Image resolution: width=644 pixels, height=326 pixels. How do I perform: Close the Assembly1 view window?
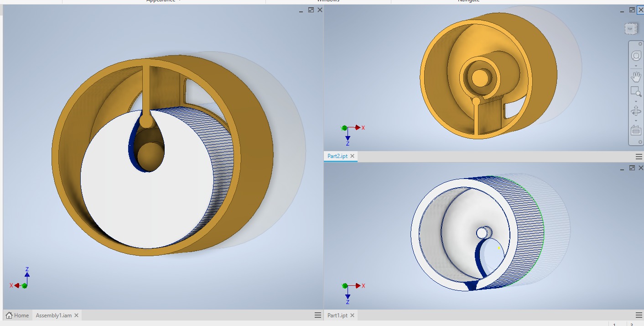tap(320, 10)
